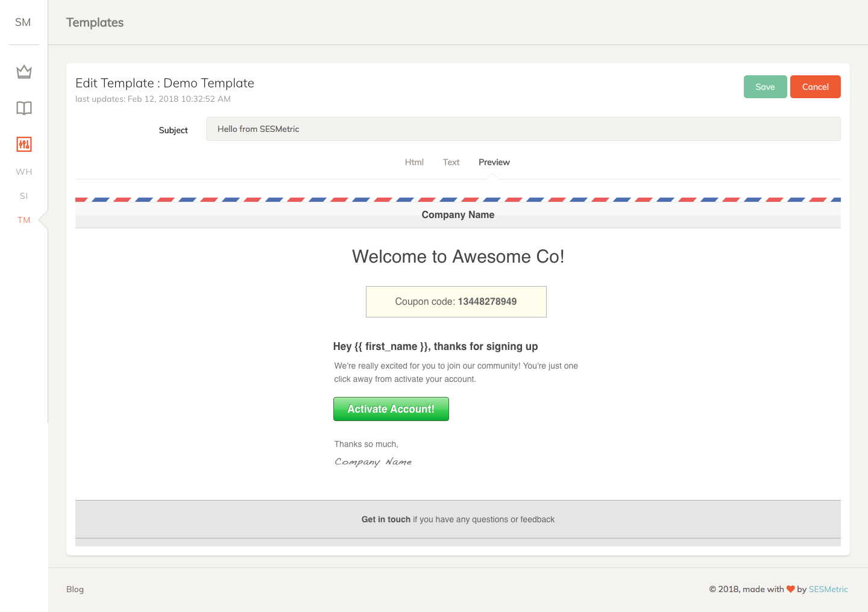The width and height of the screenshot is (868, 612).
Task: Open the SESMetric footer link
Action: (x=828, y=589)
